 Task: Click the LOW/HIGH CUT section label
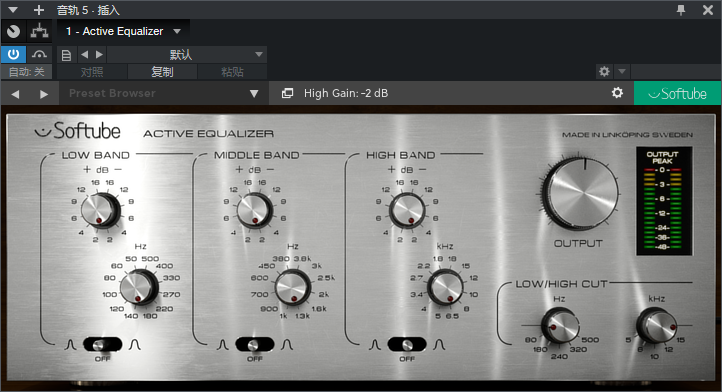point(561,284)
